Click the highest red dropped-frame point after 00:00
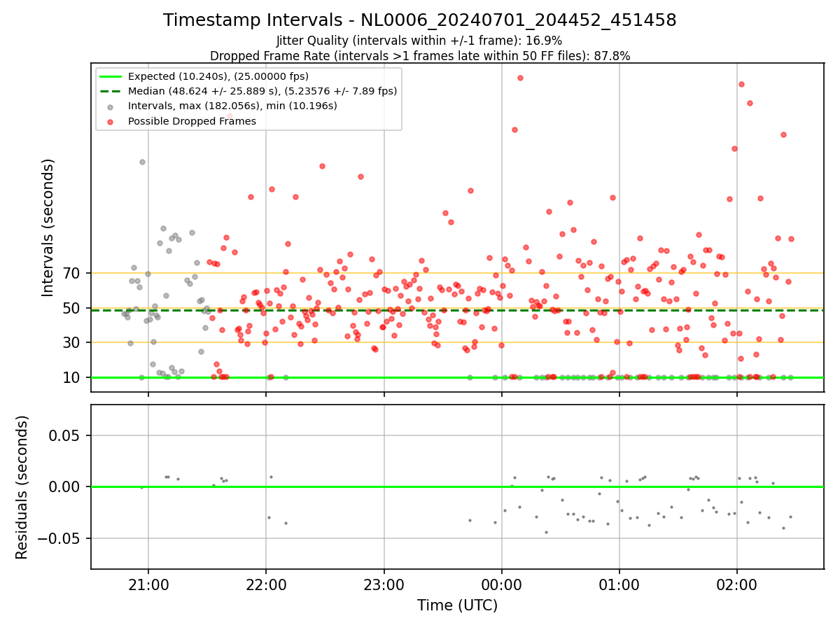Viewport: 840px width, 630px height. coord(520,78)
